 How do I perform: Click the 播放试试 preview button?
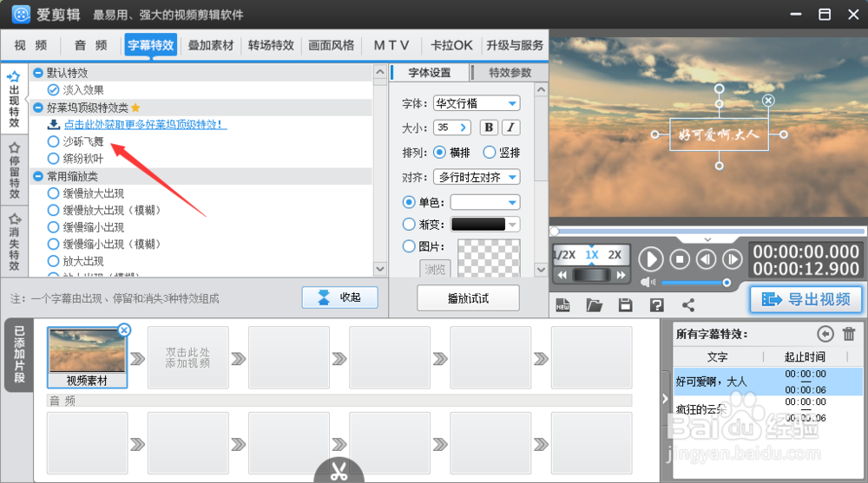(x=468, y=298)
